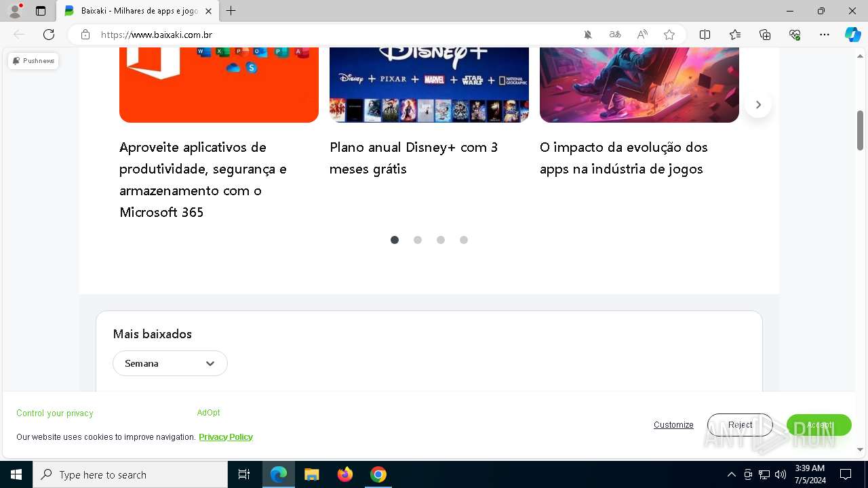This screenshot has height=488, width=868.
Task: Open Customize cookie settings
Action: [673, 425]
